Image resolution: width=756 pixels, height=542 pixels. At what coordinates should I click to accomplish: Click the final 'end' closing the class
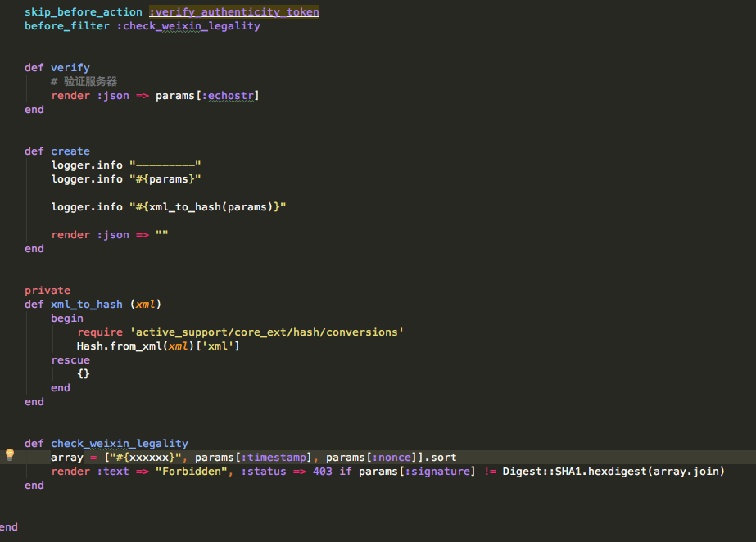click(x=9, y=527)
